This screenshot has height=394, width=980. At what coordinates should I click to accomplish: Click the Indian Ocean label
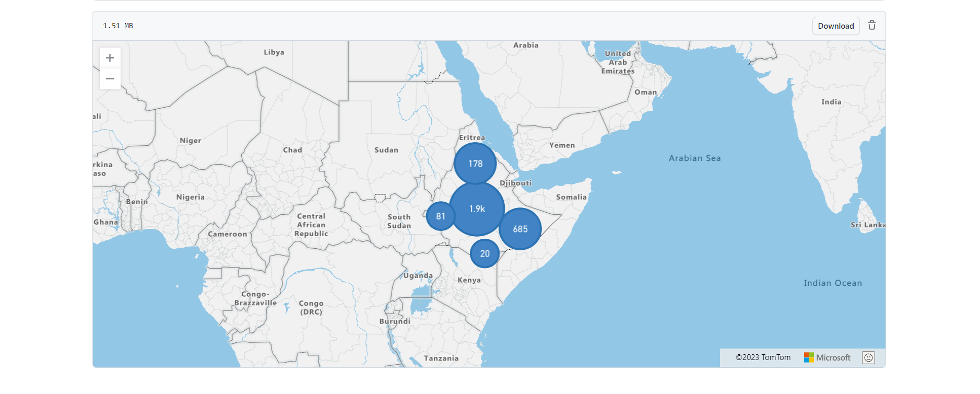coord(832,283)
